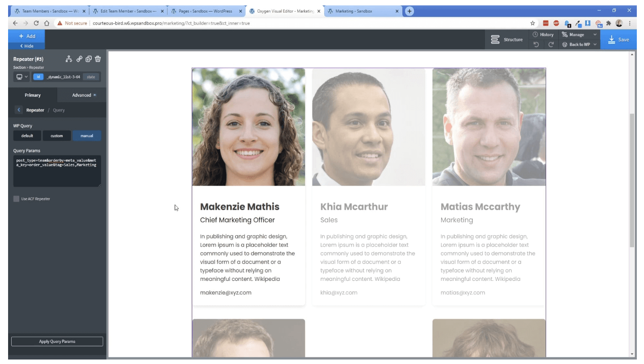Undo the last change
The height and width of the screenshot is (364, 644).
pos(536,44)
